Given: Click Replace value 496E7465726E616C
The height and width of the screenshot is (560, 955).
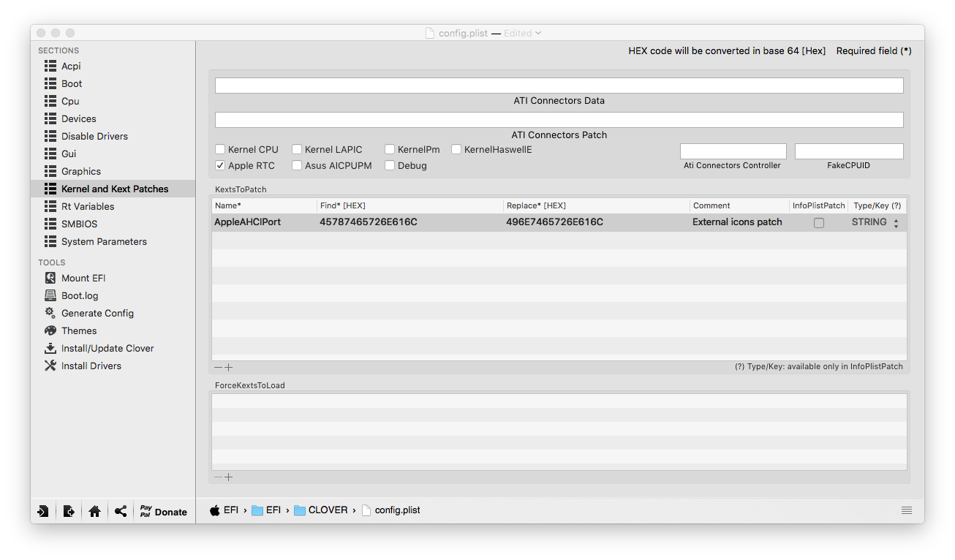Looking at the screenshot, I should [554, 222].
